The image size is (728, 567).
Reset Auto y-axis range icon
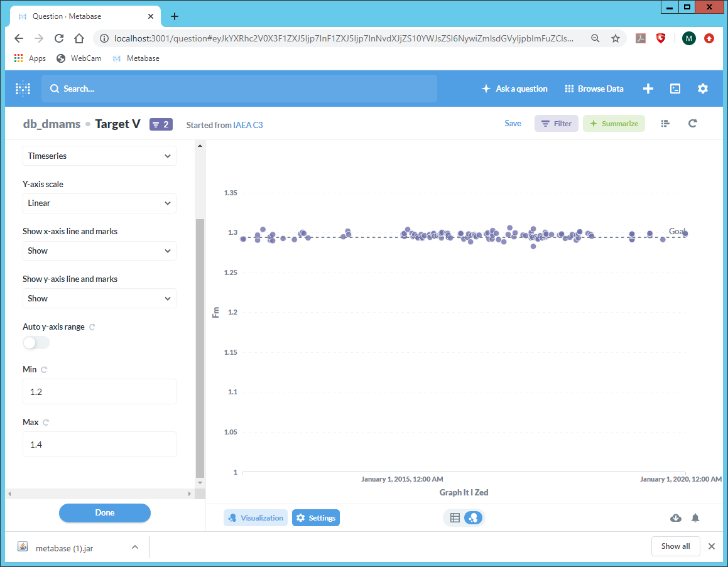click(x=92, y=327)
